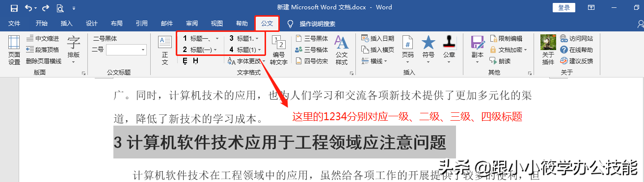Viewport: 644px width, 182px height.
Task: Switch to the 插入 ribbon tab
Action: coord(66,24)
